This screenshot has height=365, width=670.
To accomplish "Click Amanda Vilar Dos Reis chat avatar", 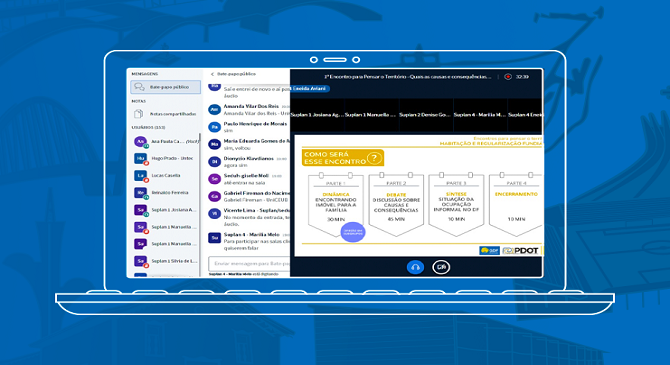I will coord(215,109).
